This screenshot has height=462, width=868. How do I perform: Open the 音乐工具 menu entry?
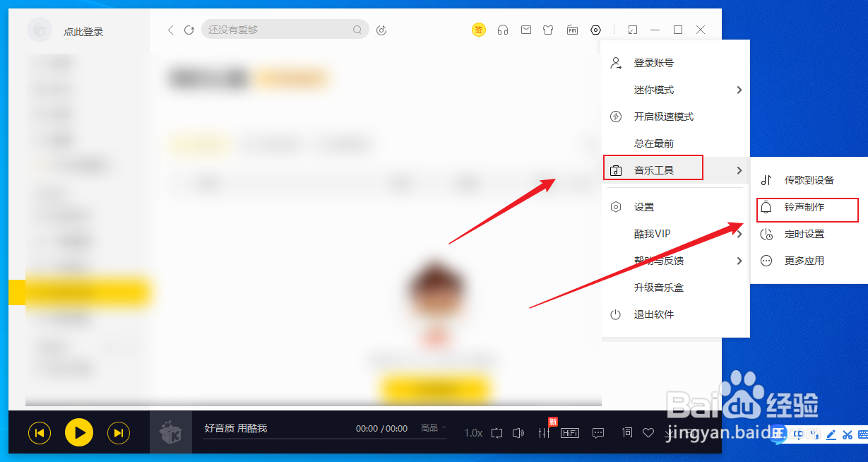coord(654,170)
